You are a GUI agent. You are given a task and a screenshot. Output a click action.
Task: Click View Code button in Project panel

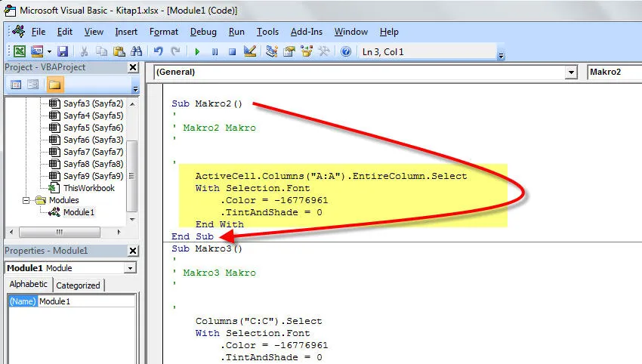pos(15,85)
